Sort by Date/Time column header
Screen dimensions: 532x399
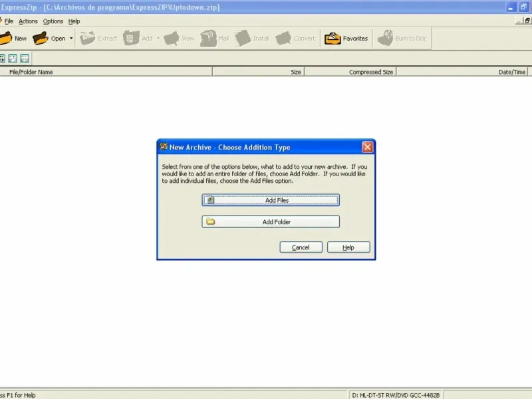pos(462,72)
